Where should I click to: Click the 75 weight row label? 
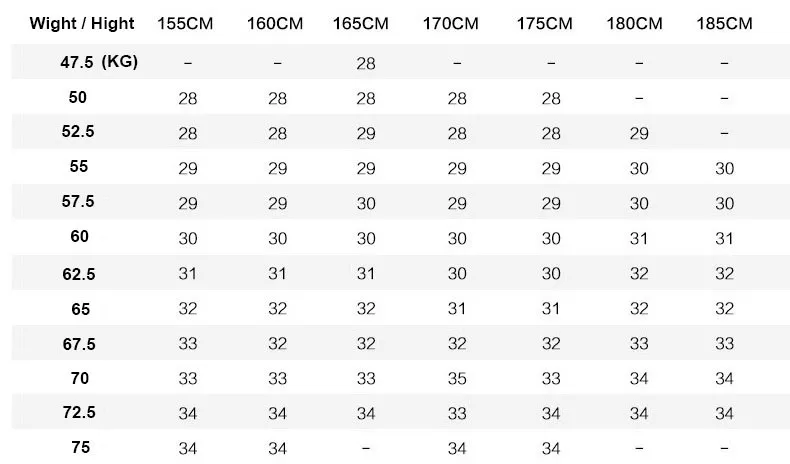pos(81,447)
